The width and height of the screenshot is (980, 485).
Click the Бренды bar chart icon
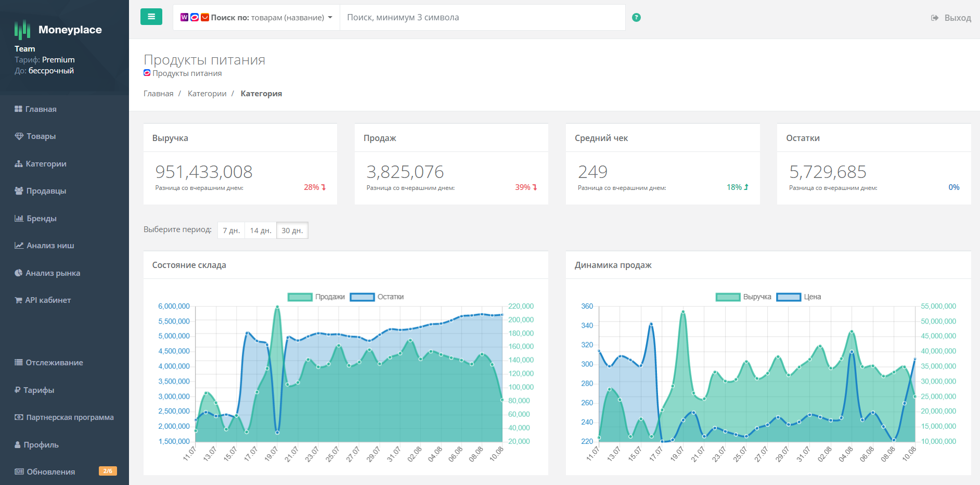tap(19, 219)
